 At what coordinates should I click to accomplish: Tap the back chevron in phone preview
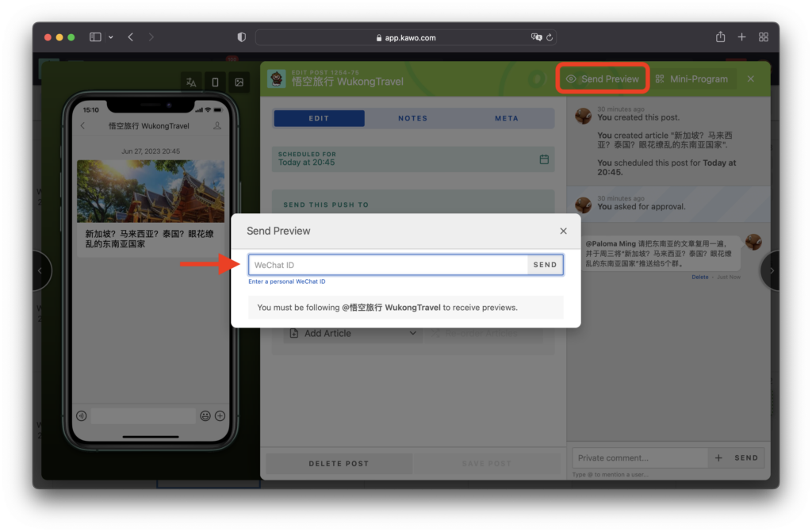pyautogui.click(x=82, y=126)
